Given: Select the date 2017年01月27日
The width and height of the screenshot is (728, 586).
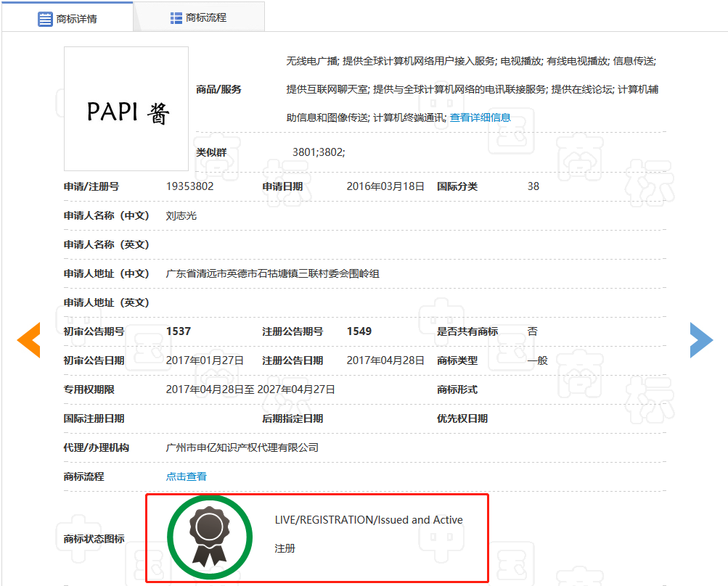Looking at the screenshot, I should tap(205, 360).
